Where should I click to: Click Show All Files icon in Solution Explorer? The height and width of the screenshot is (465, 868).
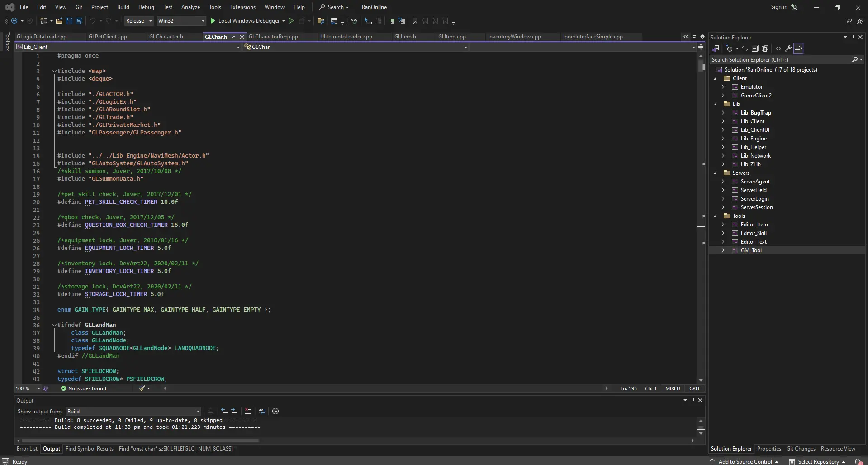[x=765, y=48]
